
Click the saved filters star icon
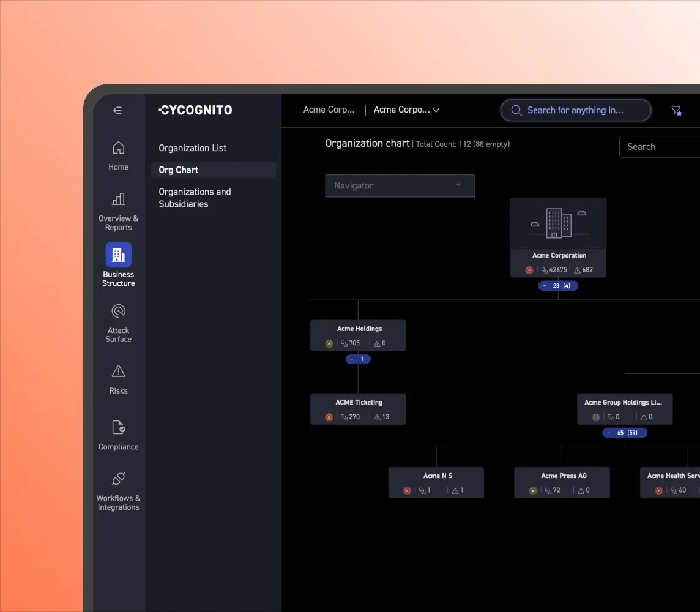coord(676,111)
